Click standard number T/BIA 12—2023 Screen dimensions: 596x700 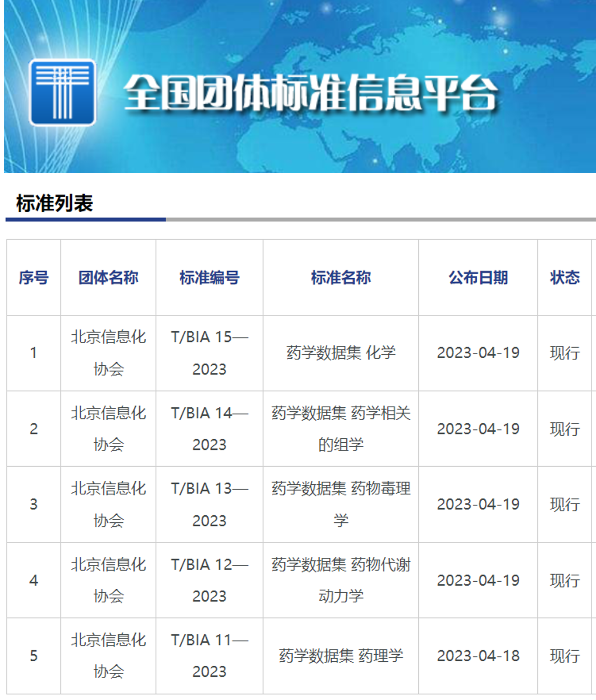coord(209,580)
